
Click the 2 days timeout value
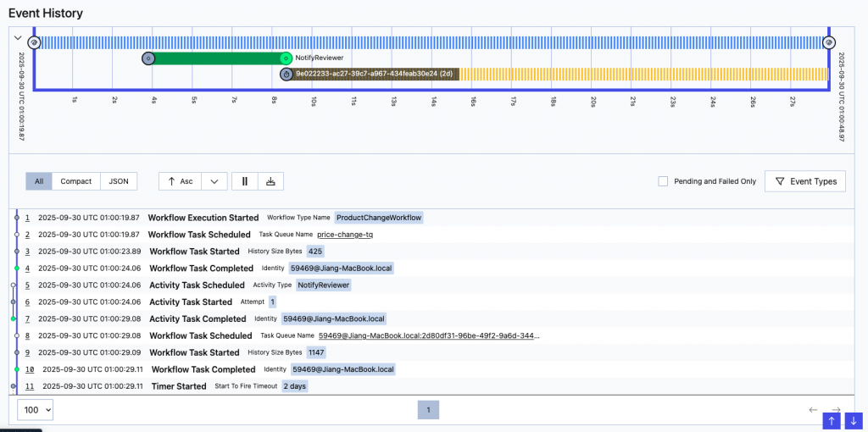[294, 386]
